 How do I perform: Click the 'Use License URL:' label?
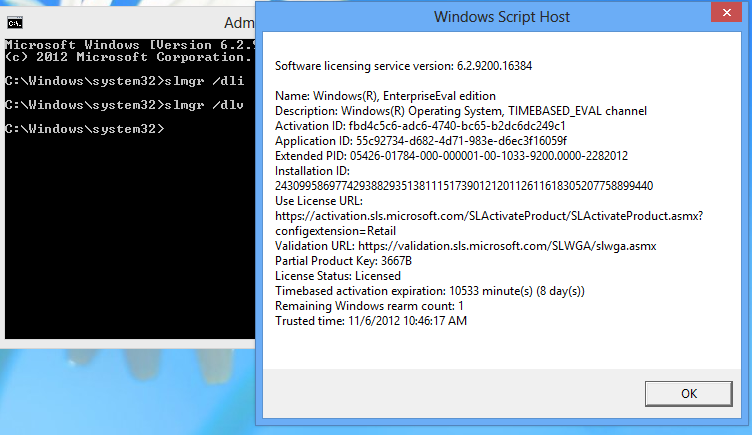[319, 201]
